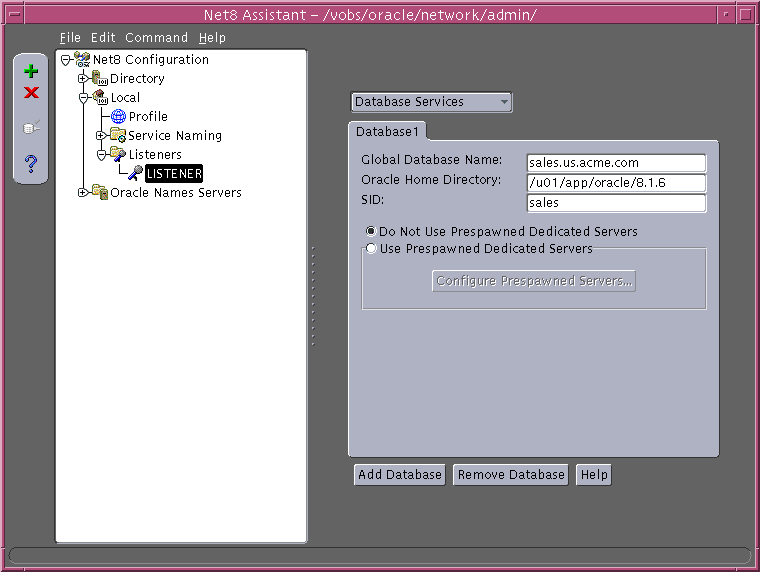Open the Edit menu

[x=103, y=37]
